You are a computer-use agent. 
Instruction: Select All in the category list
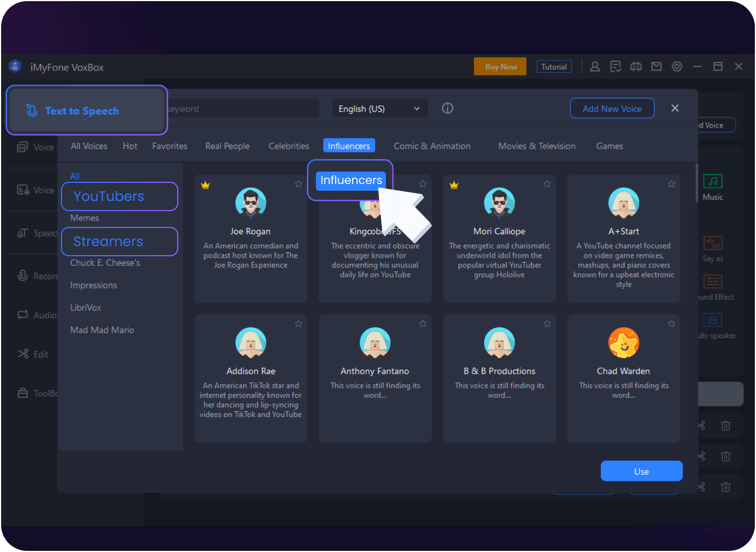pyautogui.click(x=75, y=176)
